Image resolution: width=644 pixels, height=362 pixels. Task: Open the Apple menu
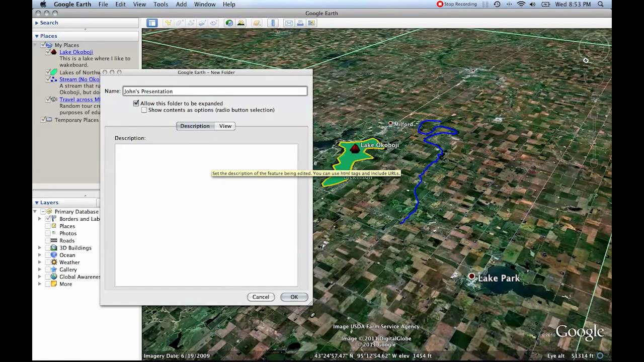pos(43,4)
